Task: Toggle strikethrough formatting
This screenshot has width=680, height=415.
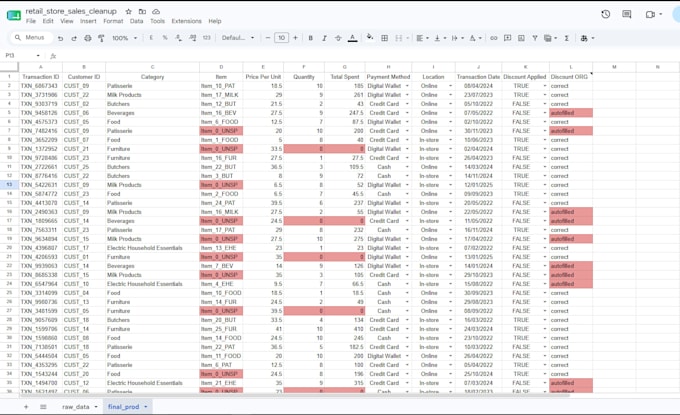Action: [338, 38]
